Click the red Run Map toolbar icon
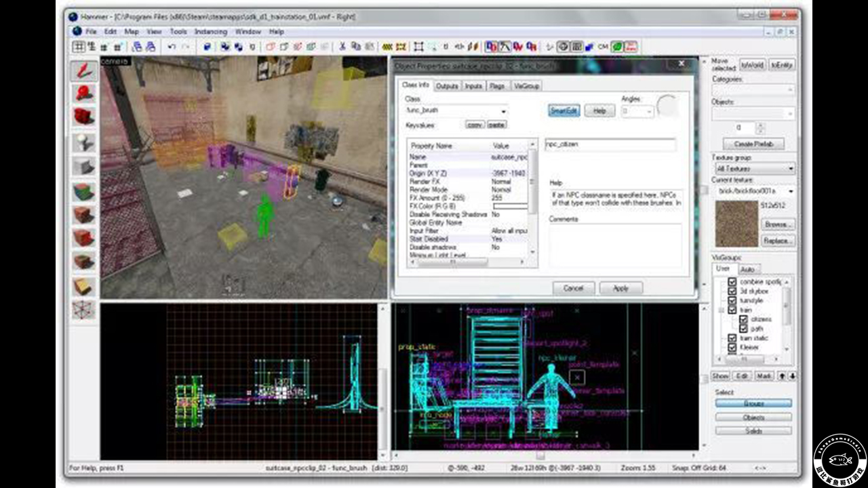The image size is (868, 488). (631, 47)
